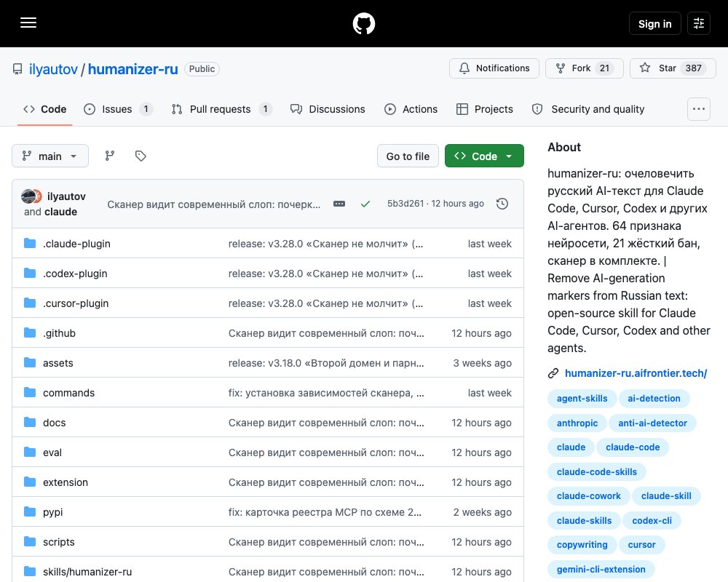
Task: Open commit message on pypi folder row
Action: (325, 512)
